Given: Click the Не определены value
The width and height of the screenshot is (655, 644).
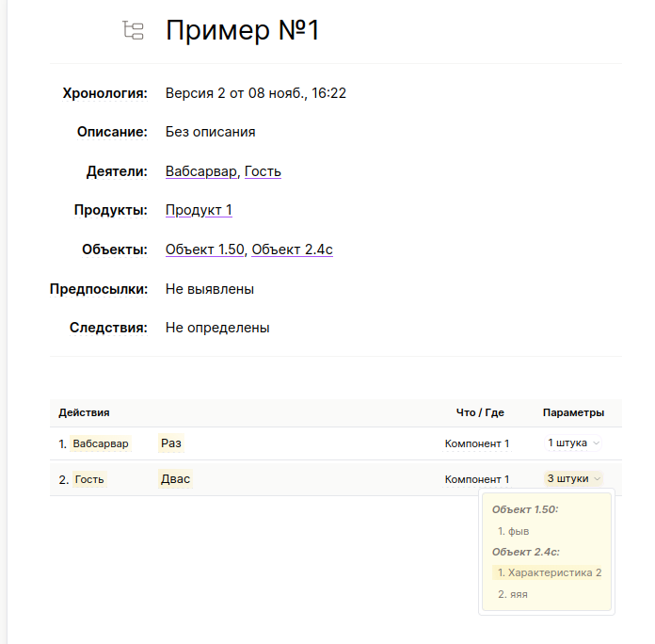Looking at the screenshot, I should click(217, 328).
